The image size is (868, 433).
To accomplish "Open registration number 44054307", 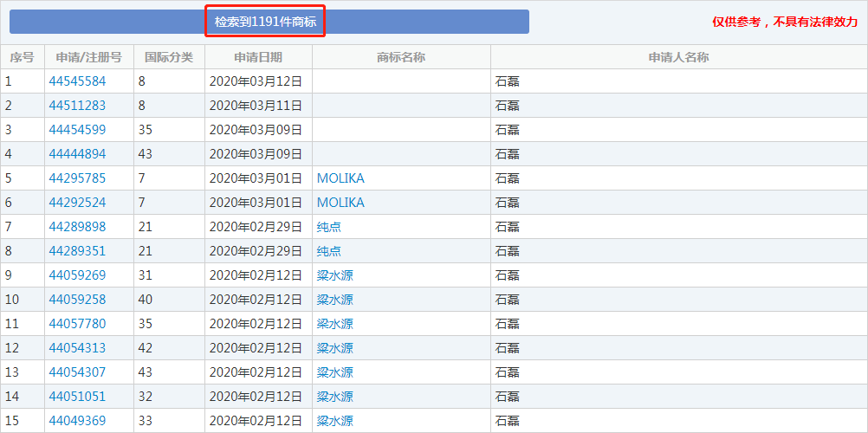I will tap(77, 372).
